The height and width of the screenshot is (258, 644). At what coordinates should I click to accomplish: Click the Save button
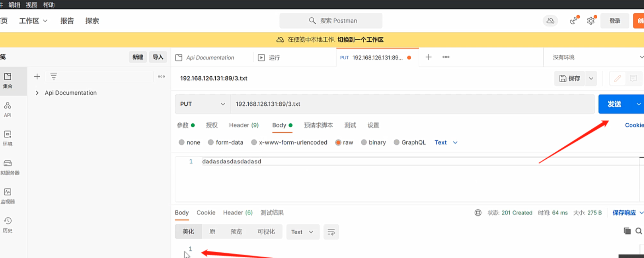coord(569,78)
